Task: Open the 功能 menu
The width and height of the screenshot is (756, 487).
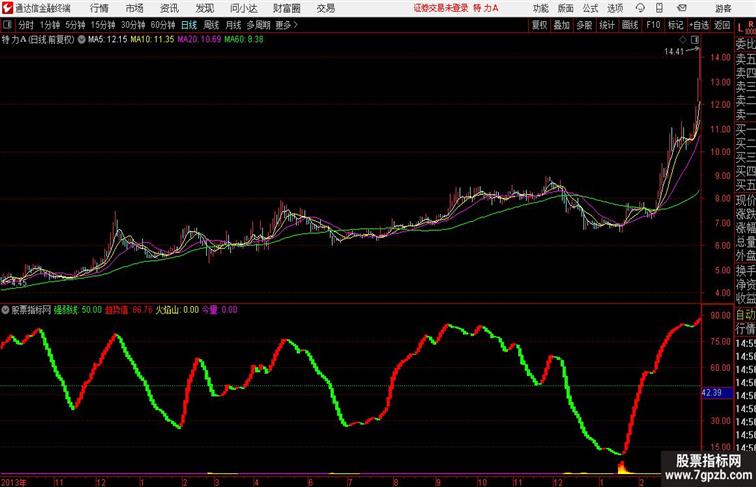Action: 540,8
